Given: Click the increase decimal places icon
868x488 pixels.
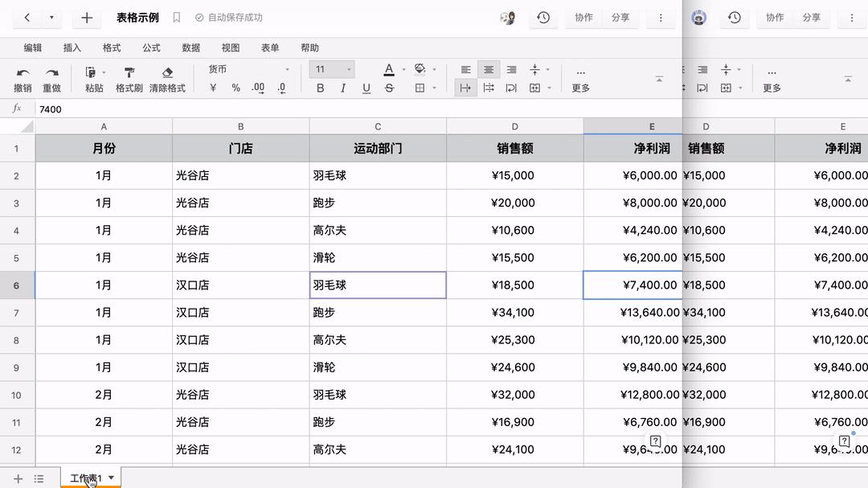Looking at the screenshot, I should [x=257, y=88].
